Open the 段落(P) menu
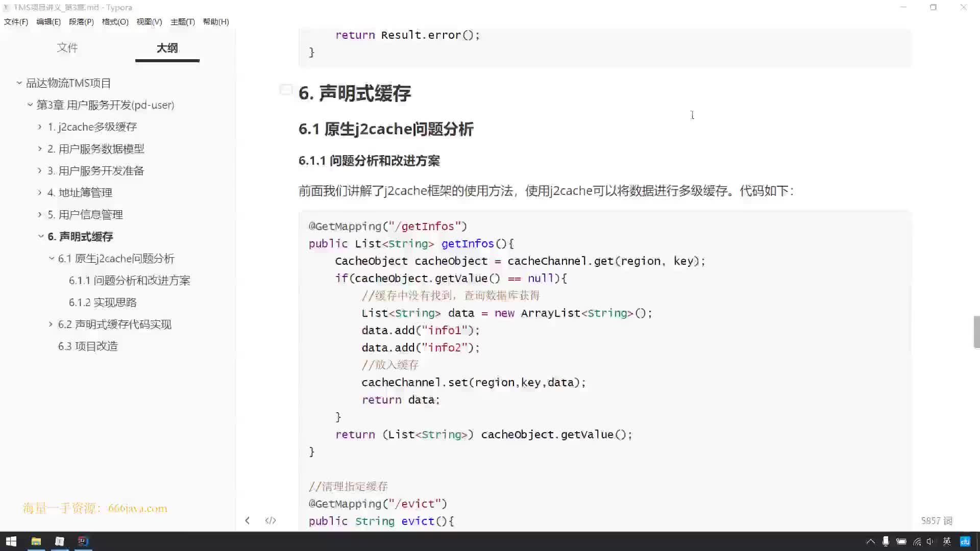The height and width of the screenshot is (551, 980). tap(81, 21)
